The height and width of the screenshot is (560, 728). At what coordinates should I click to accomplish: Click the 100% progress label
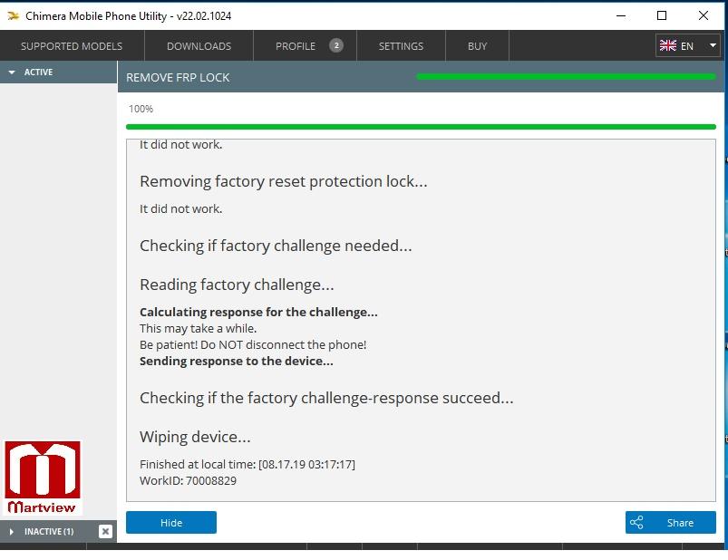(141, 109)
